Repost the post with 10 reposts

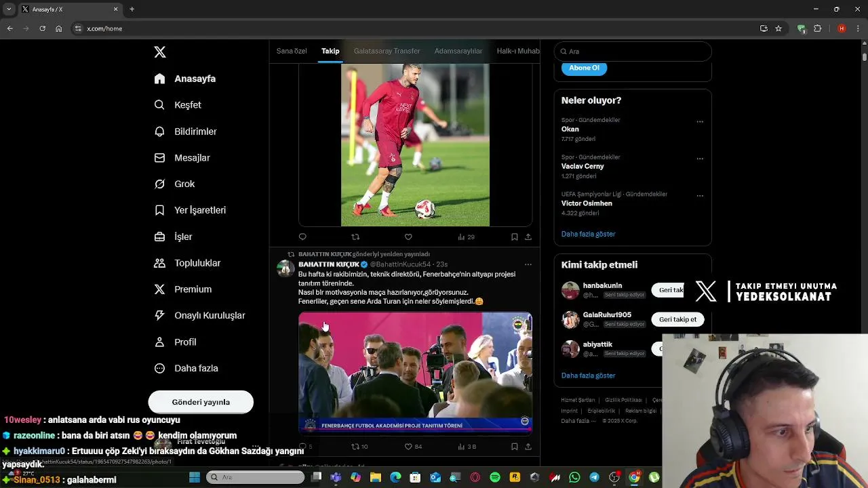[359, 447]
